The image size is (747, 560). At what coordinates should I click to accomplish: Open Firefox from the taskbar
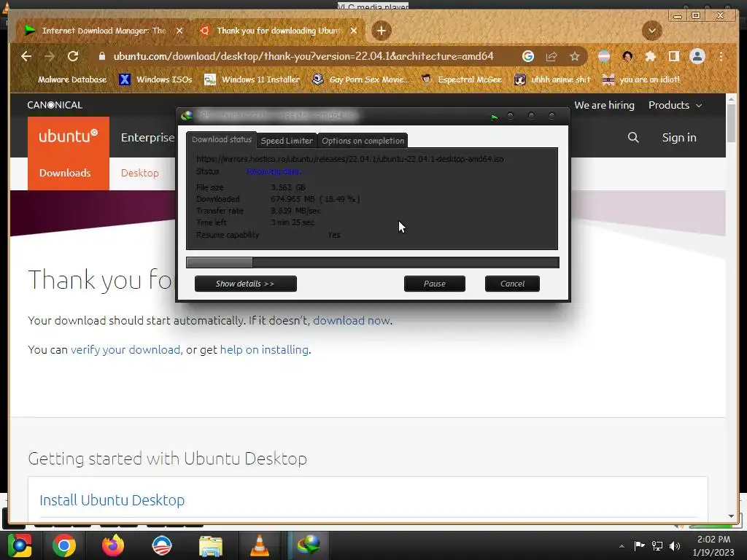click(113, 545)
